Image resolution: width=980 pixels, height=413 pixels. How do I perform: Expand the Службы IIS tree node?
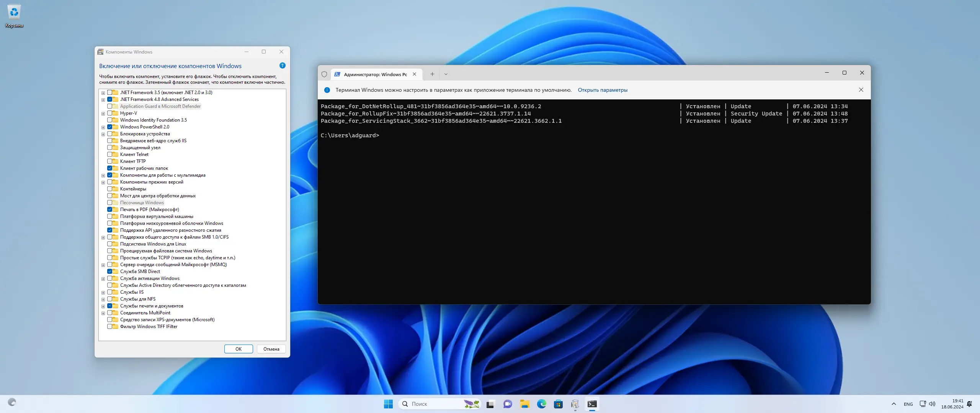click(x=103, y=293)
